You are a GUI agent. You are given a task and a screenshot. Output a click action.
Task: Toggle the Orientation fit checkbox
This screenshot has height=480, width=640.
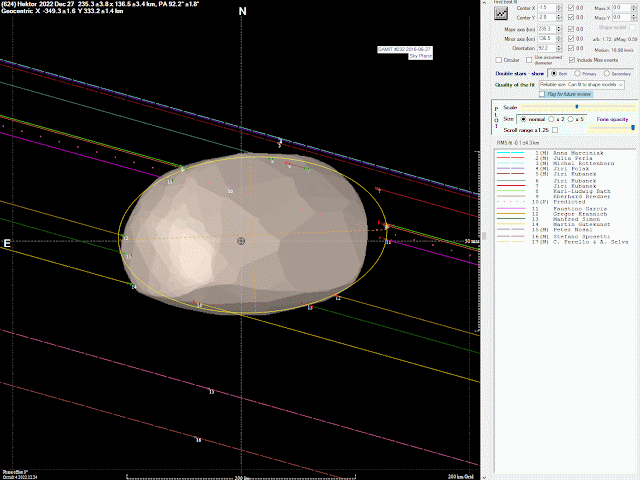[571, 48]
